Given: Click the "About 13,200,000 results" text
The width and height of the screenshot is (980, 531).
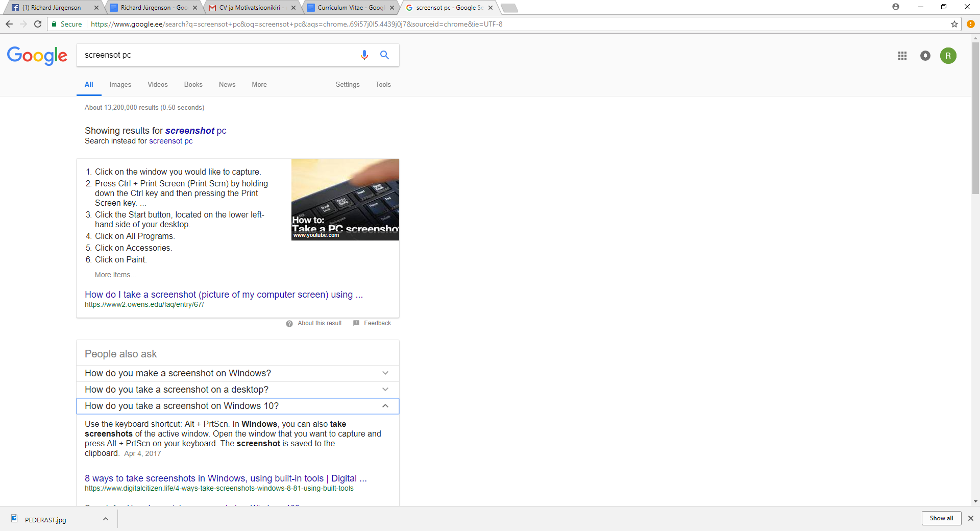Looking at the screenshot, I should (x=144, y=108).
